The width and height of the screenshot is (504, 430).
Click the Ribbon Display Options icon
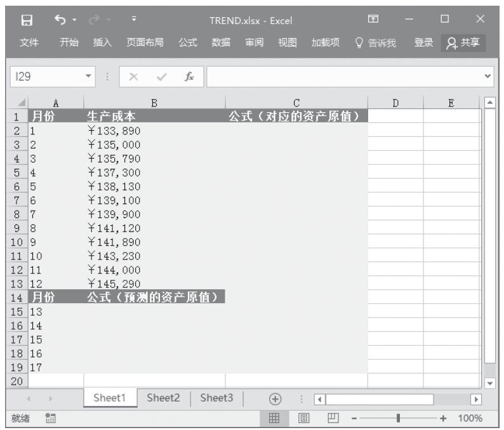point(381,21)
